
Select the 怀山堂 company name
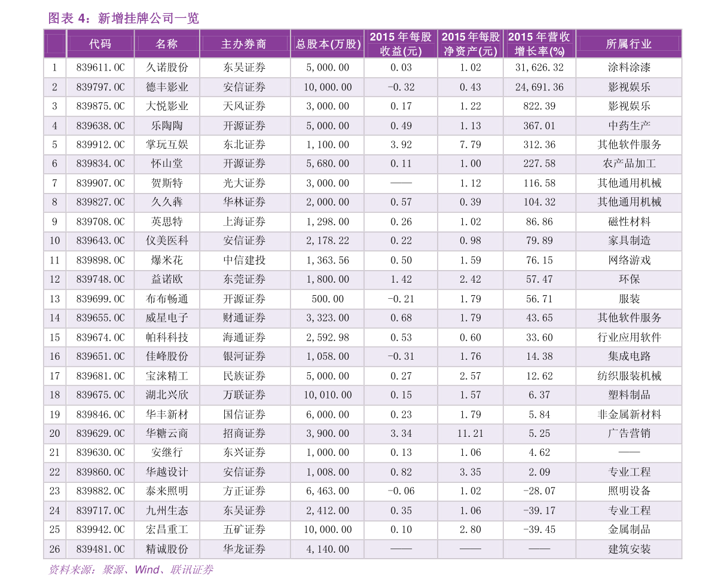[x=167, y=164]
